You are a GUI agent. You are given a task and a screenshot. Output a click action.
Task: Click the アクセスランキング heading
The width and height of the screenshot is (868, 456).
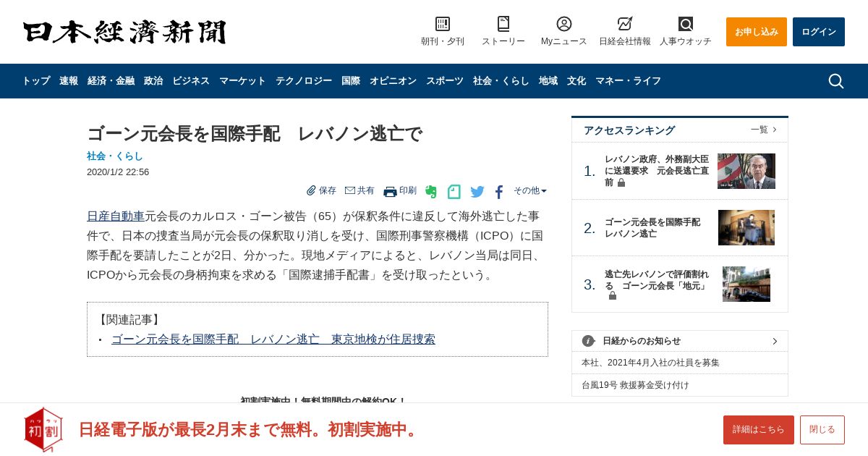pyautogui.click(x=629, y=130)
